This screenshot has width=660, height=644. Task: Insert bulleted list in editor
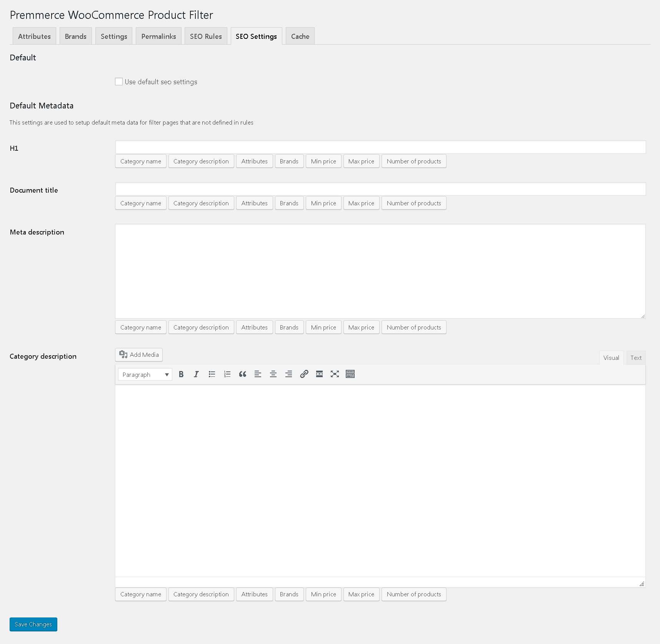coord(212,374)
